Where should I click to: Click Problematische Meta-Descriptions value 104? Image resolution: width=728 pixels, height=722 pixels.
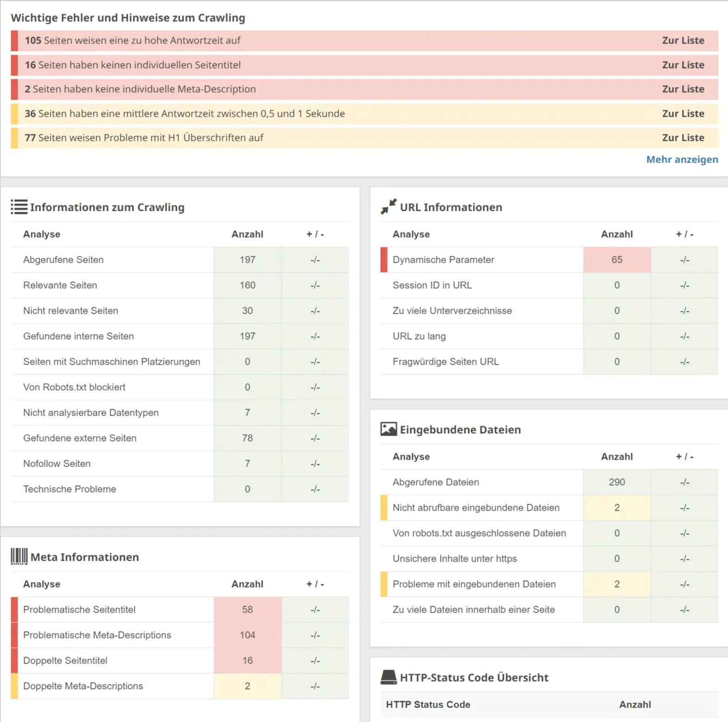point(247,635)
